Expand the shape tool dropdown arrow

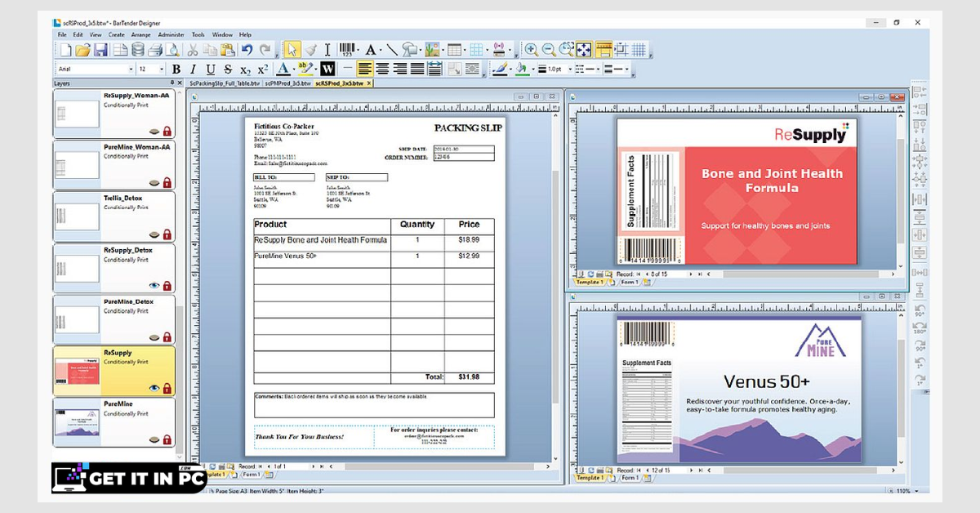421,50
